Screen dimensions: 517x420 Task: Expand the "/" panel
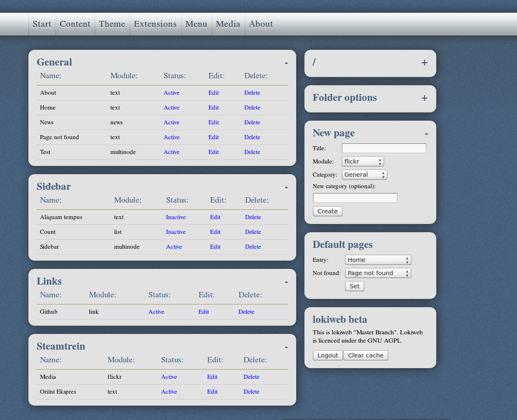pos(424,62)
